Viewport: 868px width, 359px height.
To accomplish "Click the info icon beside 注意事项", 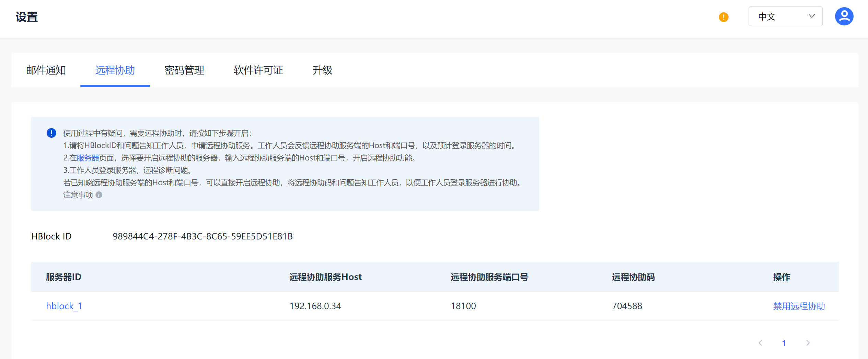I will (x=99, y=195).
